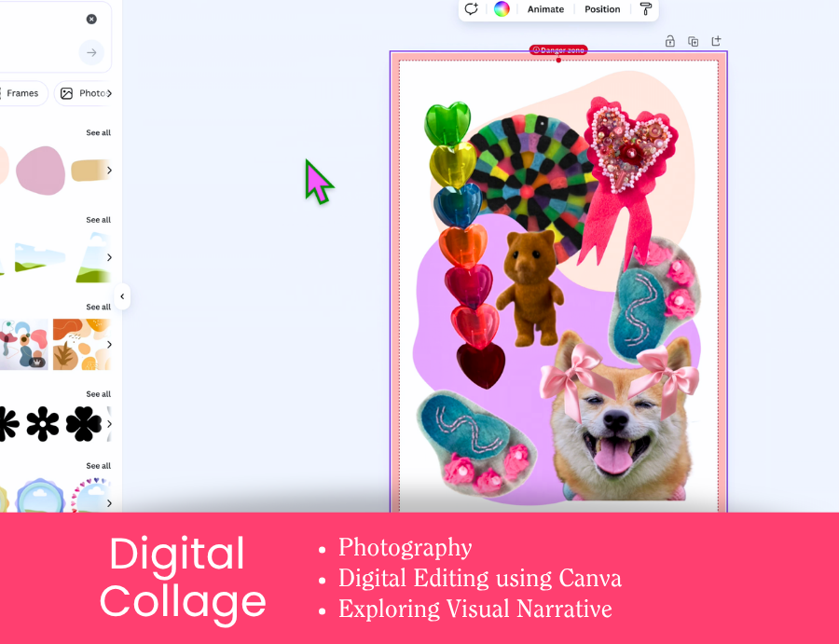
Task: Expand the flower shapes row chevron
Action: click(x=109, y=424)
